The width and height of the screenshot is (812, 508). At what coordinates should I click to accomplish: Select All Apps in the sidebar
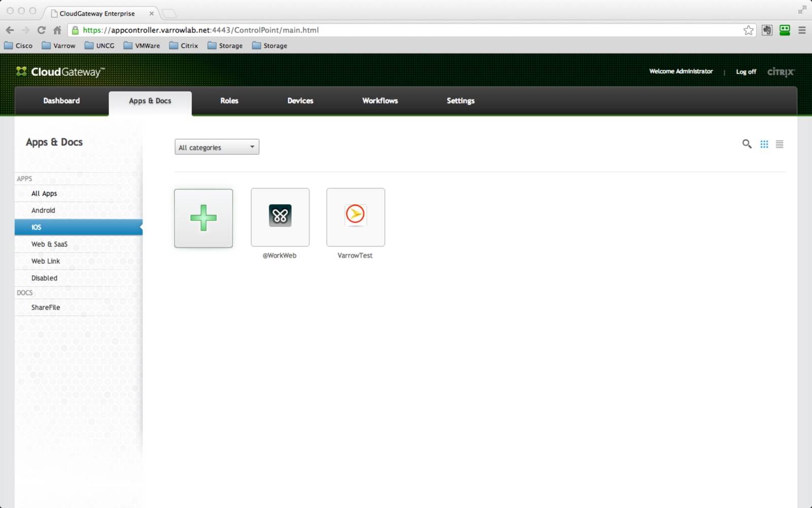(x=79, y=194)
